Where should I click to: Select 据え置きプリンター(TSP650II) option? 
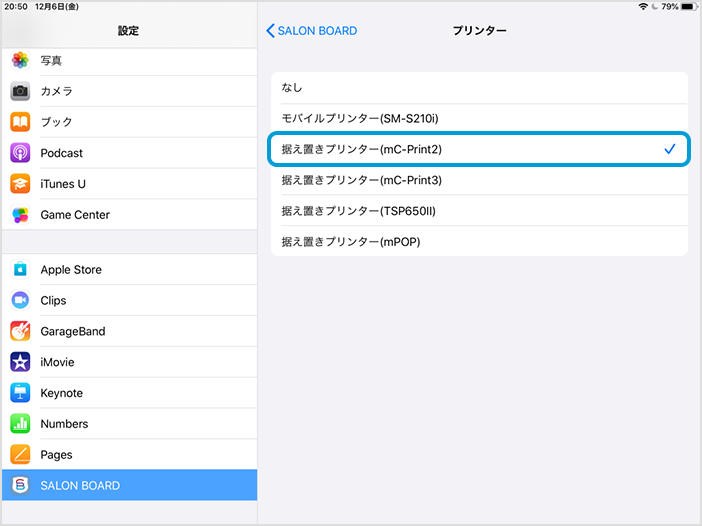pyautogui.click(x=479, y=211)
